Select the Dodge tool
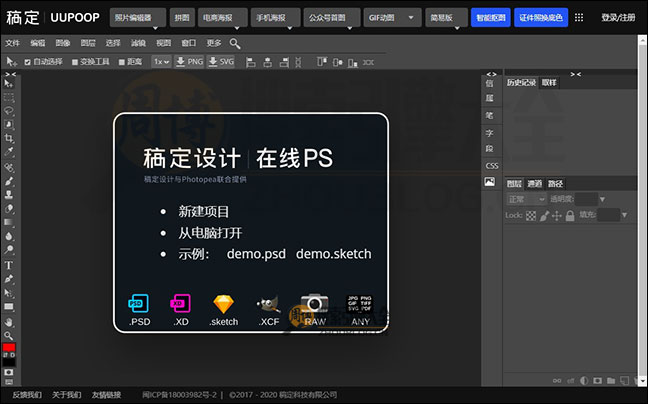 (x=9, y=250)
